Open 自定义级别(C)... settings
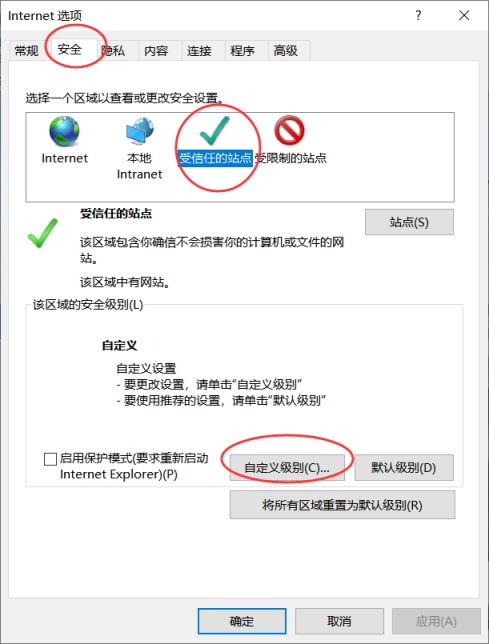 pyautogui.click(x=287, y=467)
